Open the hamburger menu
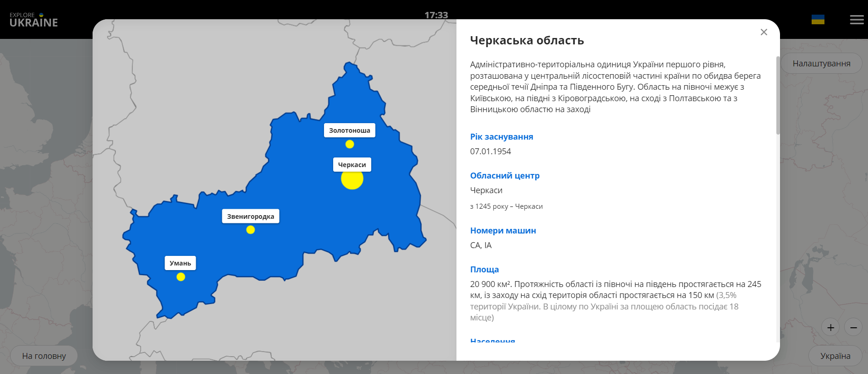The width and height of the screenshot is (868, 374). pyautogui.click(x=857, y=20)
